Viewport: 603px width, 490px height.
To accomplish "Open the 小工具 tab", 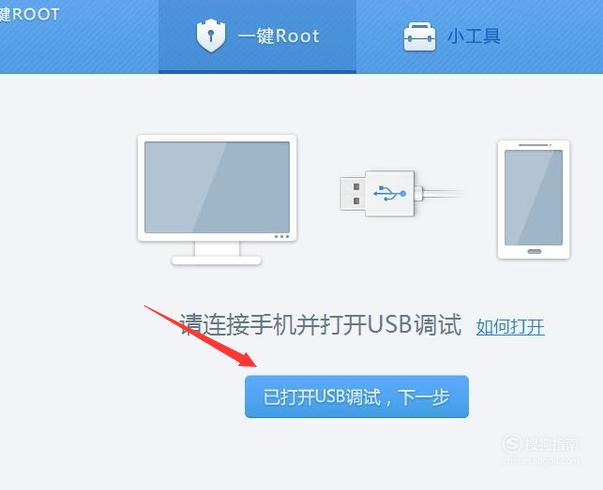I will click(x=452, y=37).
